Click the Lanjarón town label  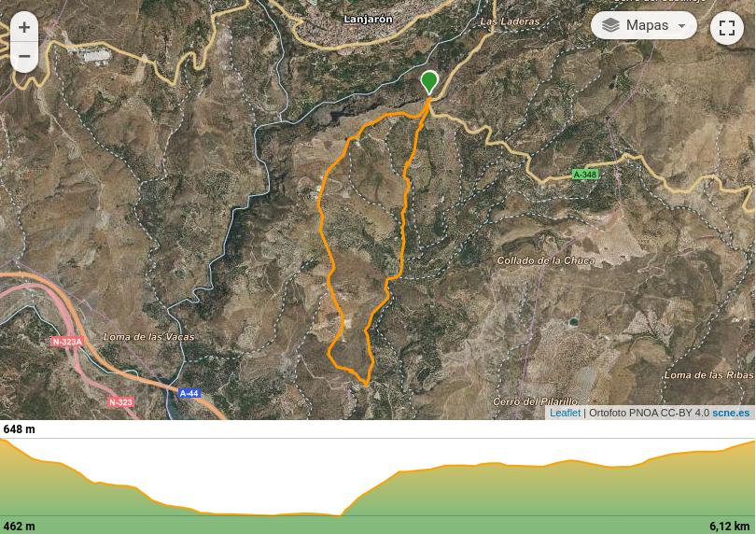[368, 20]
